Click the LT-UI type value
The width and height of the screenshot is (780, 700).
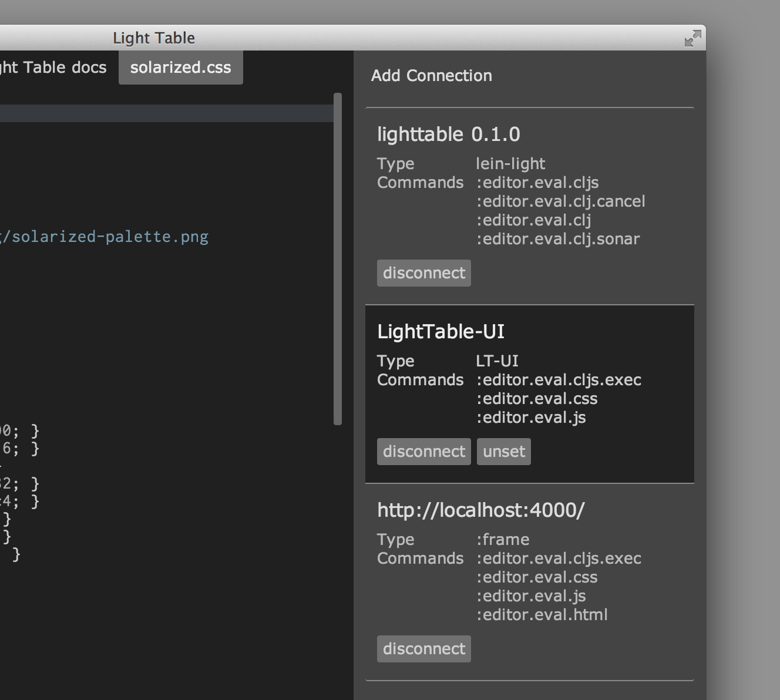click(x=497, y=361)
